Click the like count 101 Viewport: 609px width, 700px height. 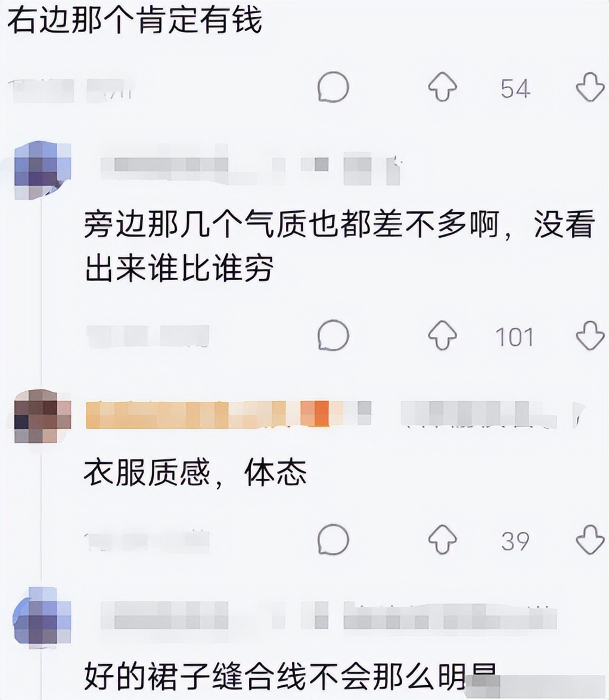[515, 337]
